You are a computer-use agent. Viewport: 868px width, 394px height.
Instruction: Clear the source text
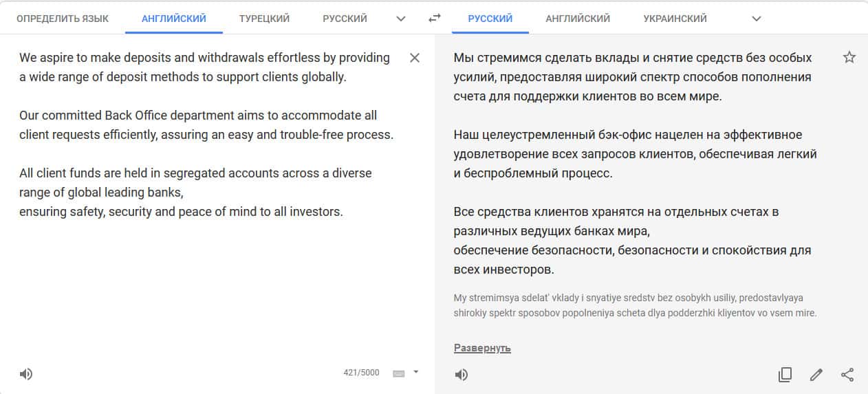415,58
